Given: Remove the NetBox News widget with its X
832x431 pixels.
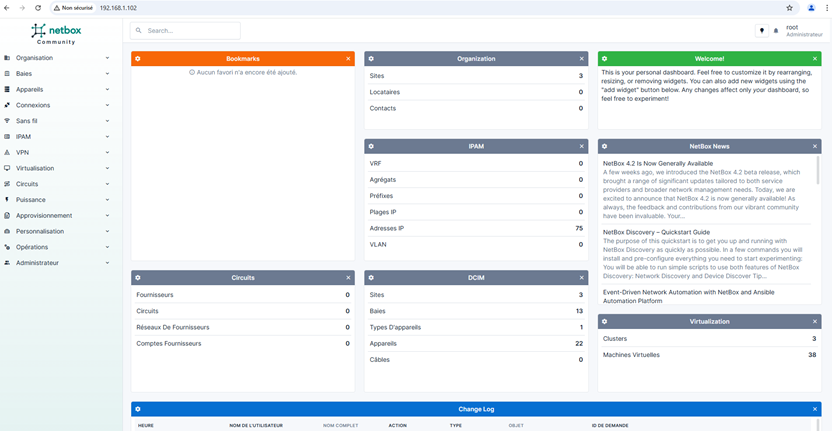Looking at the screenshot, I should click(815, 146).
